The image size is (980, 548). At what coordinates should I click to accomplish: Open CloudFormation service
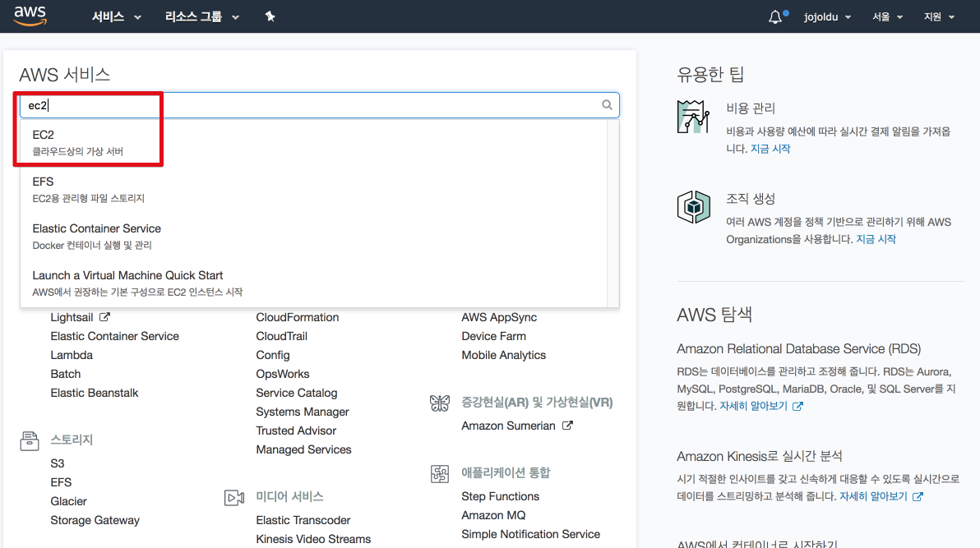coord(298,317)
